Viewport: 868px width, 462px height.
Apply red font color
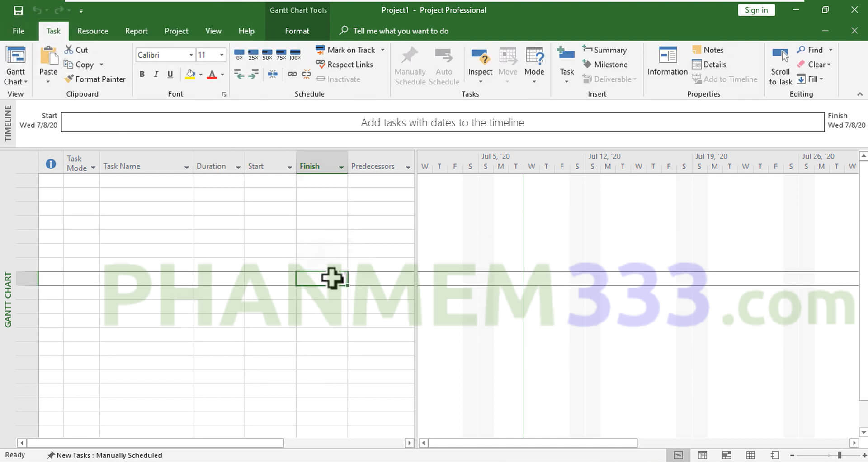point(212,74)
